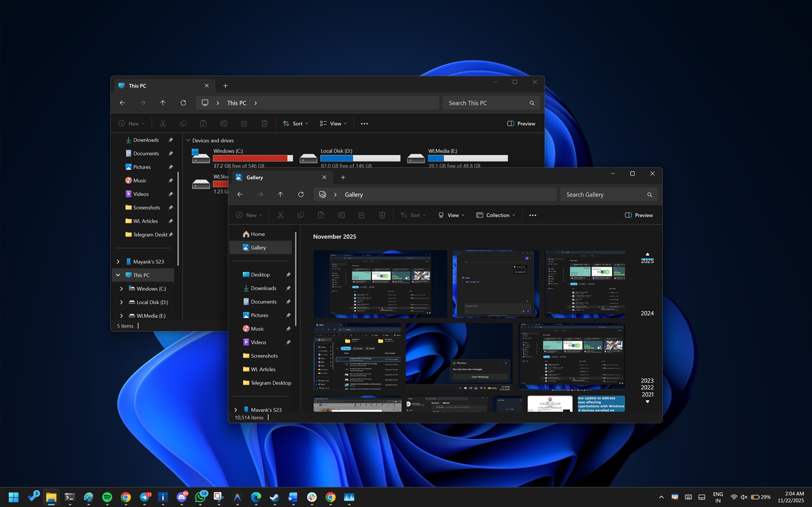Open the Collection dropdown in Gallery
The height and width of the screenshot is (507, 812).
pos(495,215)
